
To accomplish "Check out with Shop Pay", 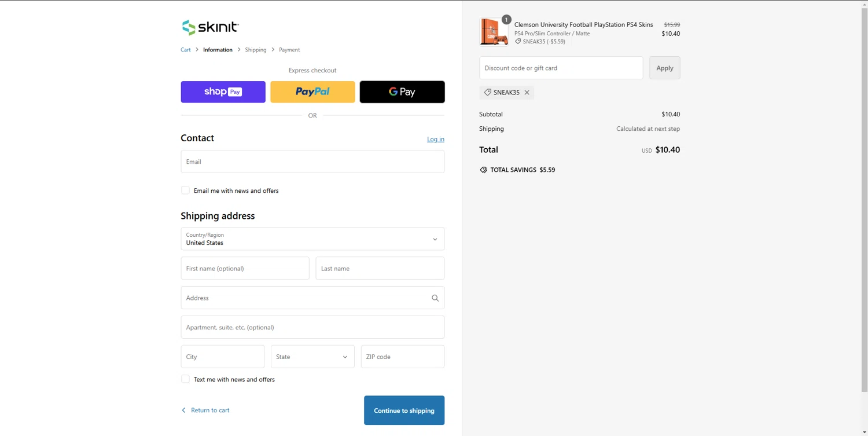I will pos(223,92).
